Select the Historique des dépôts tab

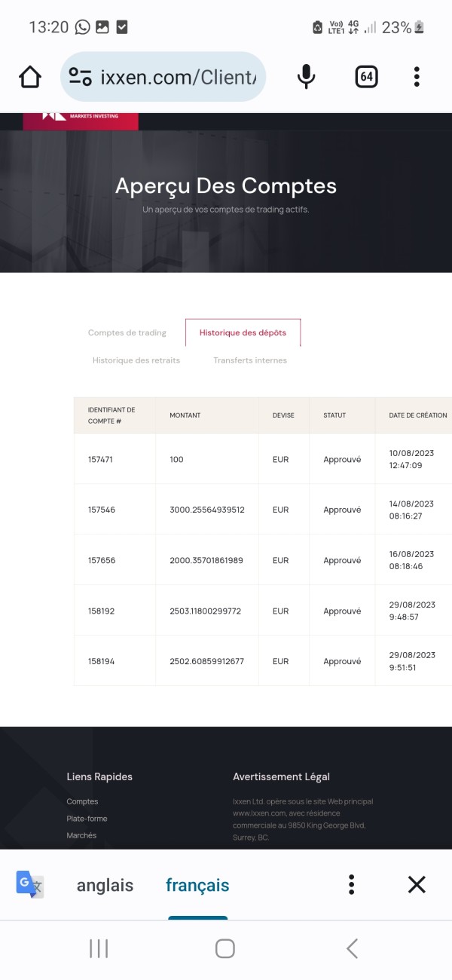click(x=243, y=332)
